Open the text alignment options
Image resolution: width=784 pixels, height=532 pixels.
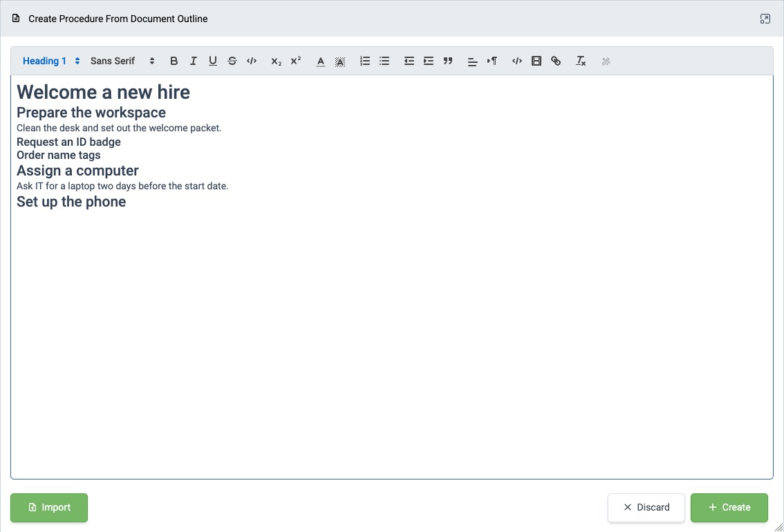(x=472, y=61)
